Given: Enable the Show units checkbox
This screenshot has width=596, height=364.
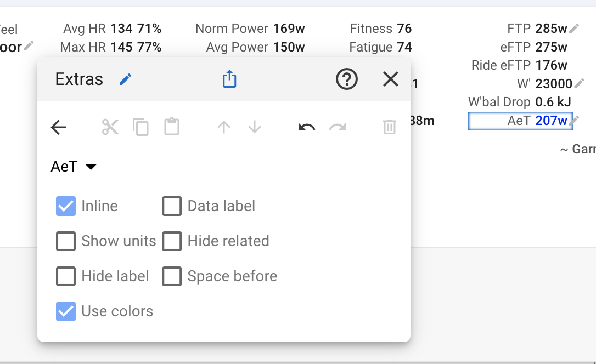Looking at the screenshot, I should pyautogui.click(x=66, y=241).
